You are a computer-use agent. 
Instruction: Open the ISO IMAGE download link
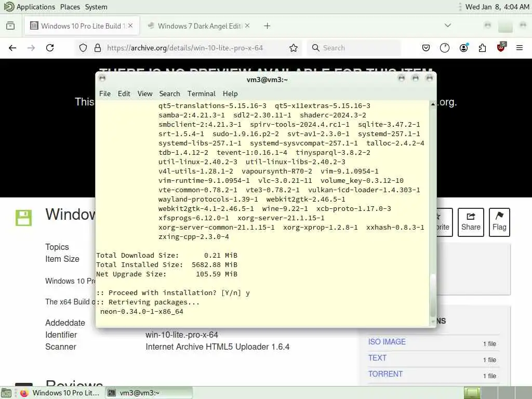(x=387, y=342)
